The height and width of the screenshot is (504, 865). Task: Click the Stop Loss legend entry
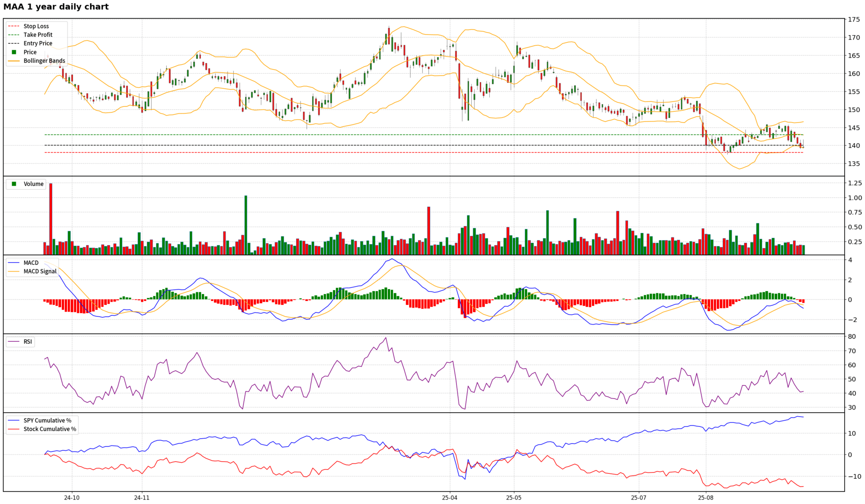tap(36, 26)
